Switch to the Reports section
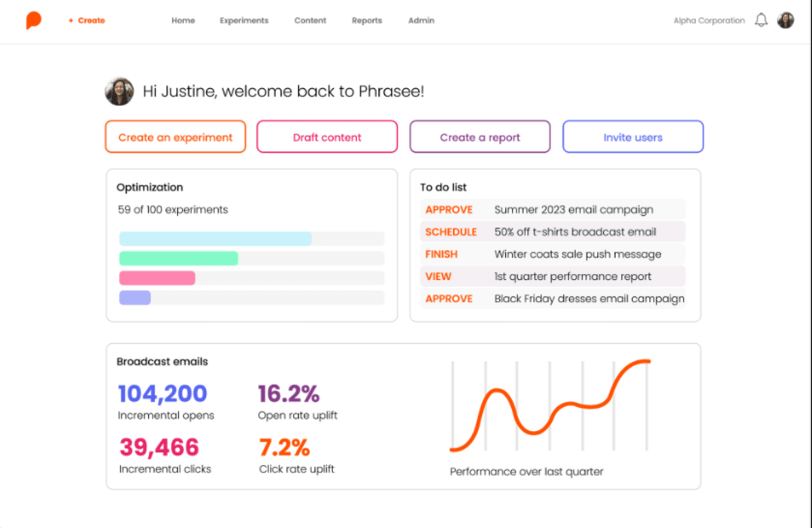This screenshot has height=528, width=812. pos(367,20)
